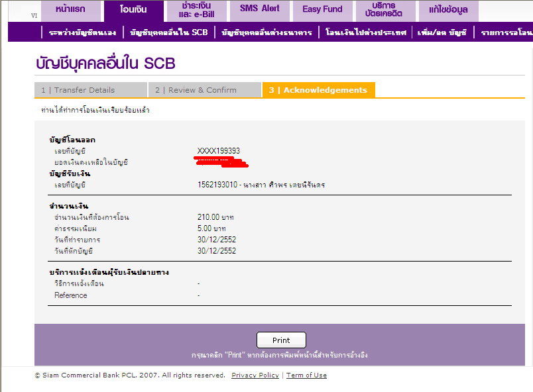
Task: Click the วิธีการแจ้งเตือน label
Action: [79, 283]
